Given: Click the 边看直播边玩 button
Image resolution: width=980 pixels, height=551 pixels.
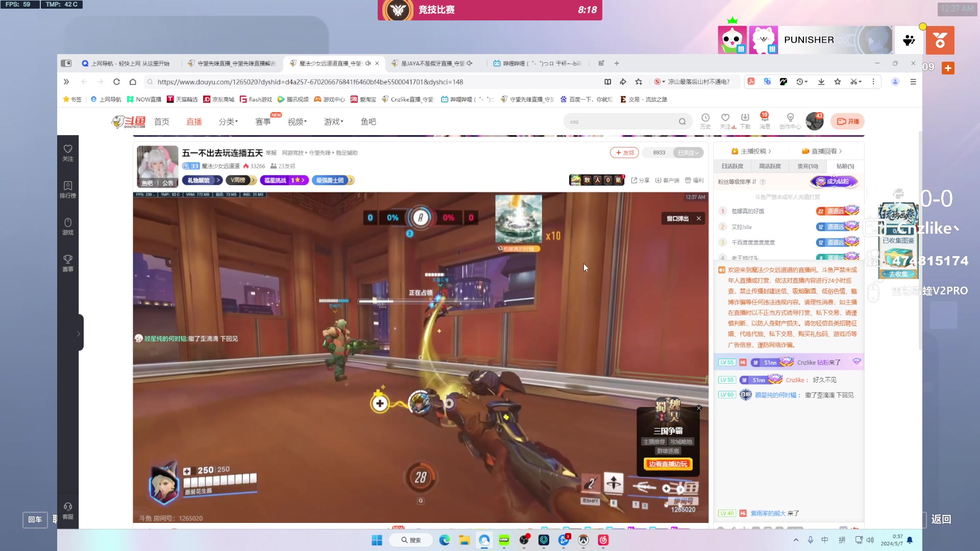Looking at the screenshot, I should point(668,464).
